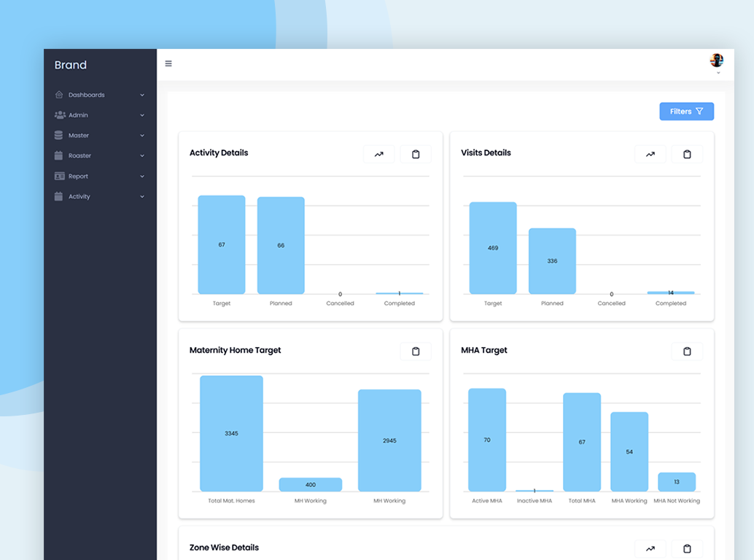Click the Dashboards home icon

pyautogui.click(x=58, y=95)
